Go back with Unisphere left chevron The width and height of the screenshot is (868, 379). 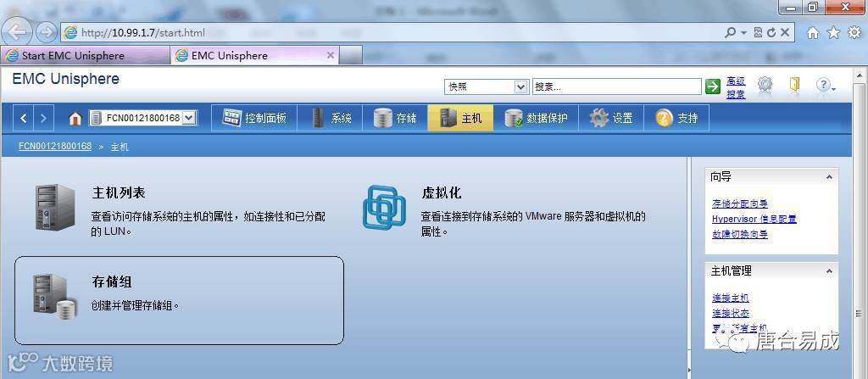[x=23, y=118]
